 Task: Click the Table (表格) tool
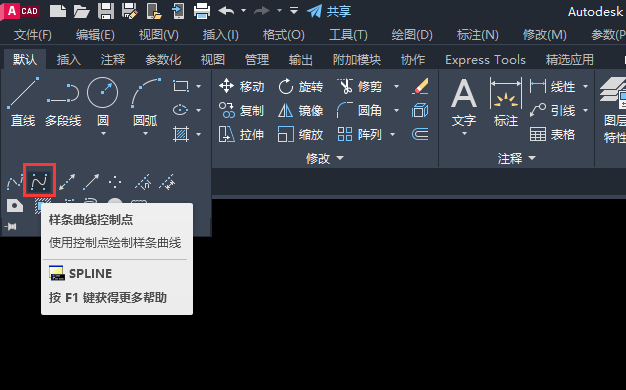[553, 134]
